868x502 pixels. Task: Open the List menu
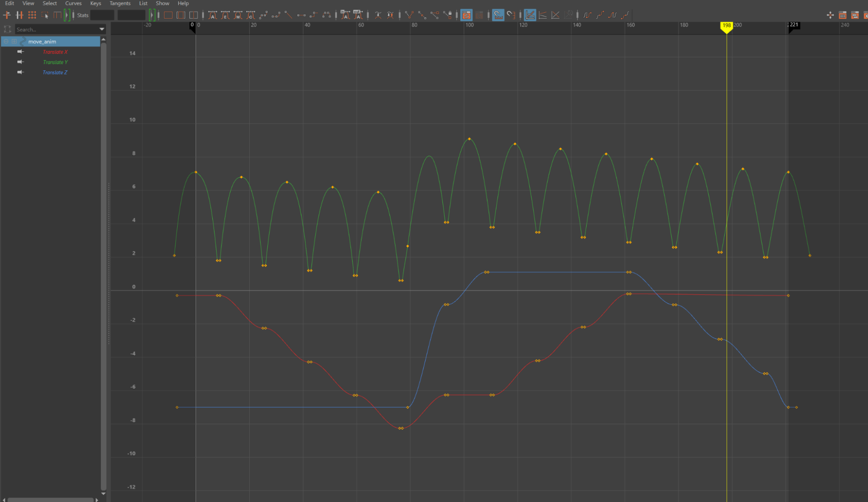(x=143, y=3)
